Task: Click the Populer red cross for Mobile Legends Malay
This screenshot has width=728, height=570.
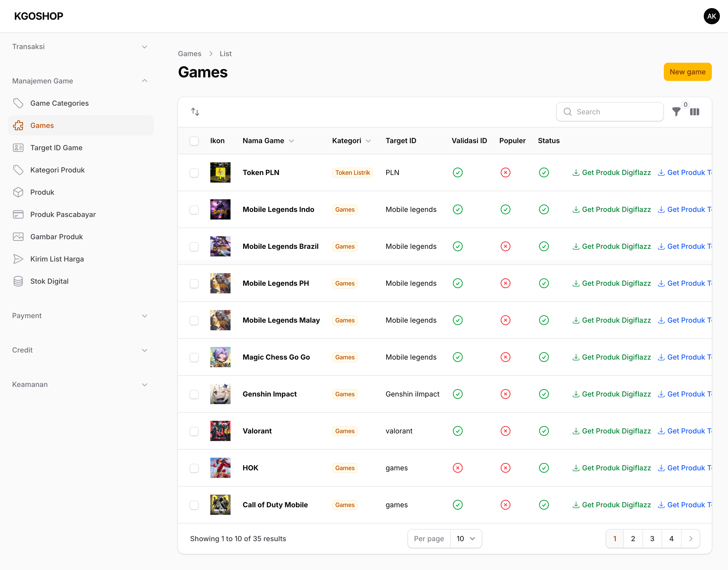Action: [506, 320]
